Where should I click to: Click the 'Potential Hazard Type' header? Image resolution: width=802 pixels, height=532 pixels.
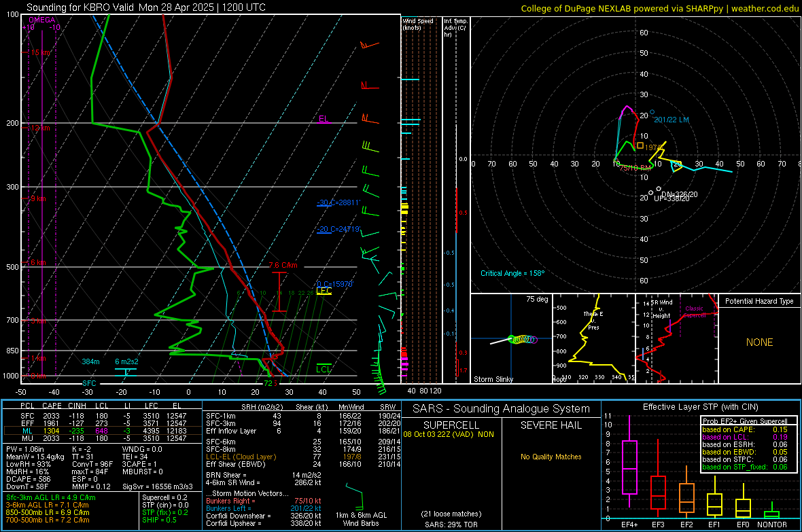(x=759, y=301)
